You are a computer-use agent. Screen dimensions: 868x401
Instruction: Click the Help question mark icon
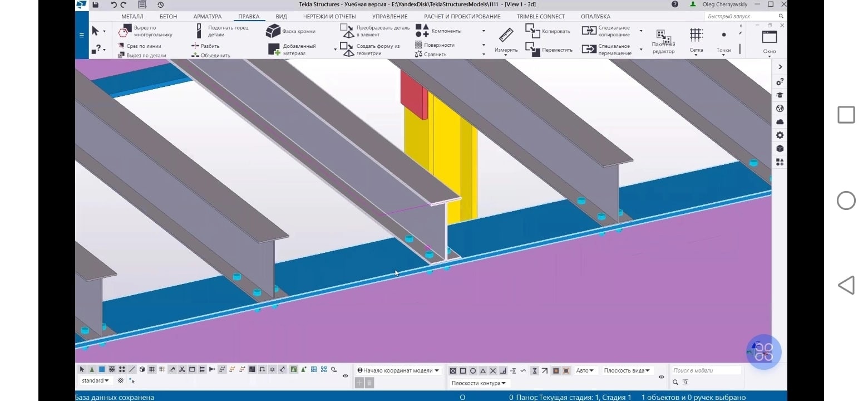coord(675,4)
